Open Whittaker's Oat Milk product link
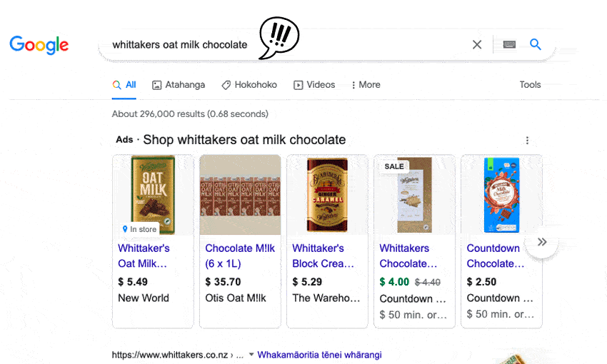 pos(144,256)
